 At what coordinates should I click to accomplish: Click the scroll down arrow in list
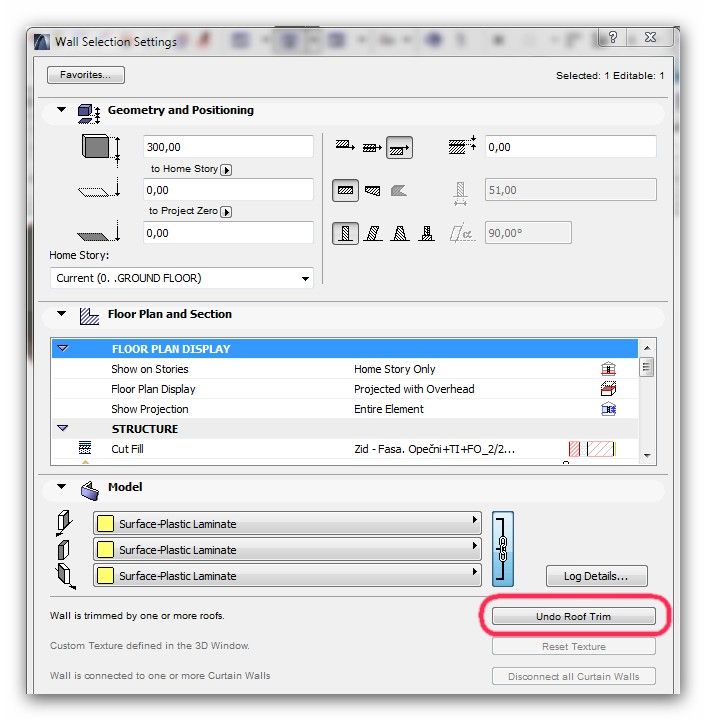click(x=647, y=456)
